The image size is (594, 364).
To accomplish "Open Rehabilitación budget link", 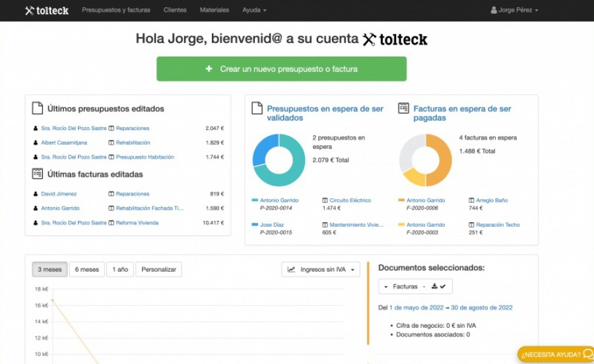I will click(x=133, y=142).
